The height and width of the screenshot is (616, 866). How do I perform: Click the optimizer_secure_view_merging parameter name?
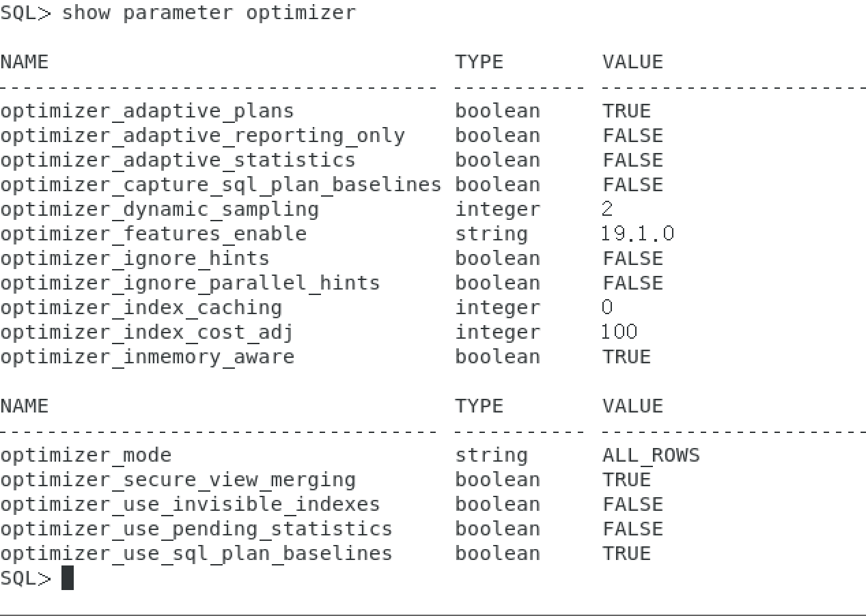click(x=178, y=480)
